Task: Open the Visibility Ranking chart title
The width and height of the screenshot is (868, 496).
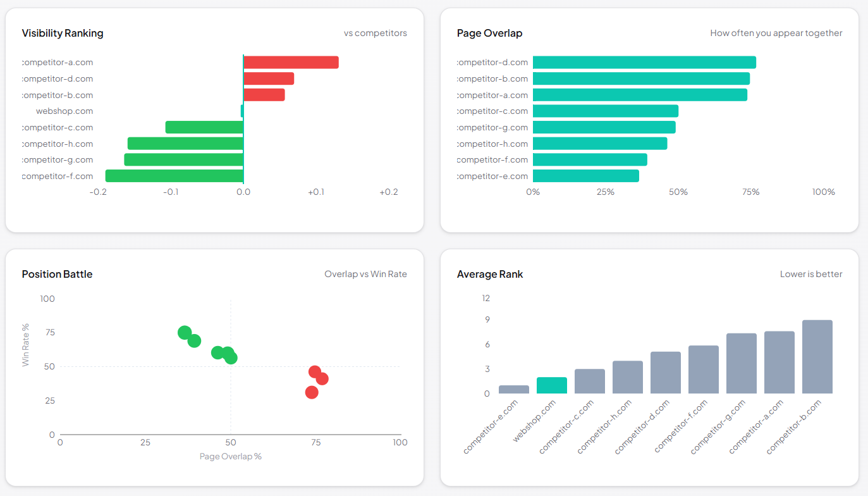Action: click(x=63, y=32)
